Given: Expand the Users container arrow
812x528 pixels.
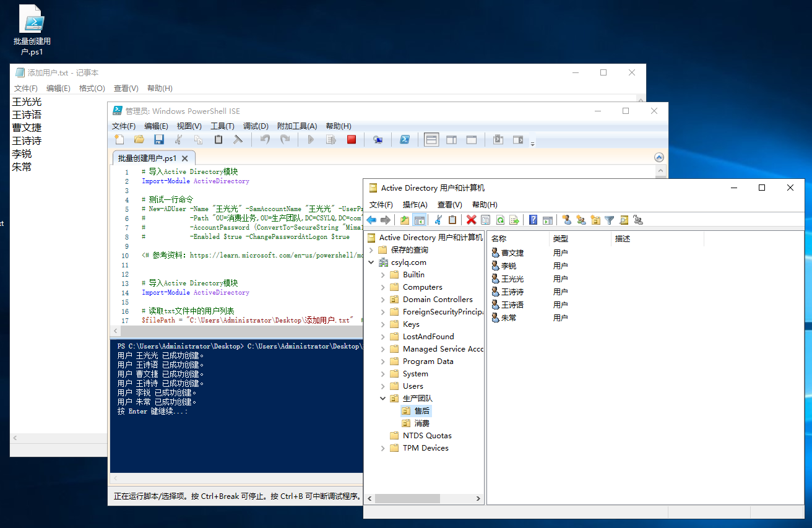Looking at the screenshot, I should coord(383,386).
